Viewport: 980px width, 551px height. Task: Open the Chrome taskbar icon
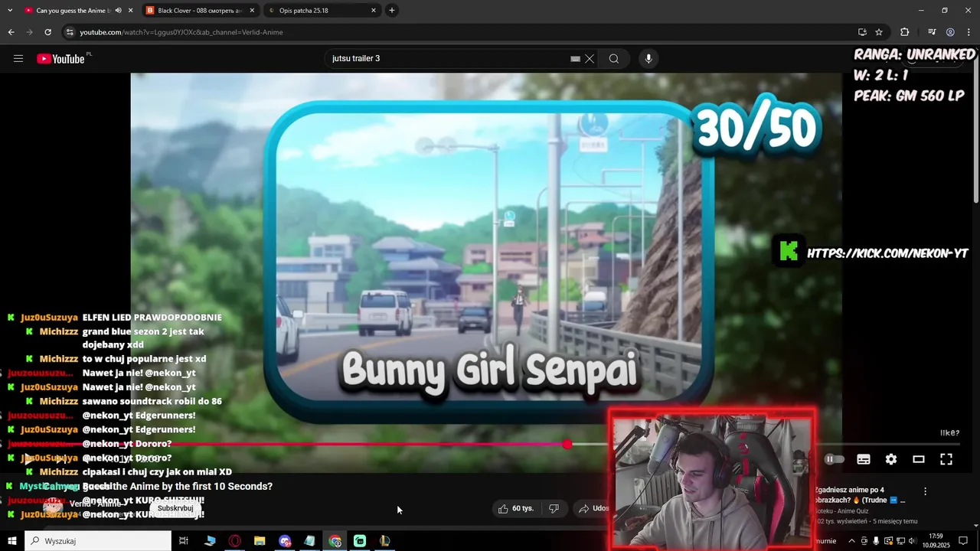coord(335,541)
